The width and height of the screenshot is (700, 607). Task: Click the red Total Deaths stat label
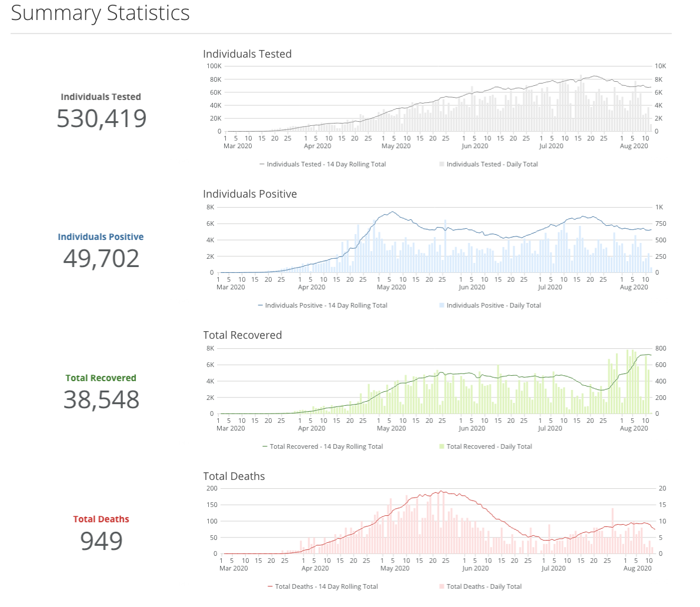(101, 519)
